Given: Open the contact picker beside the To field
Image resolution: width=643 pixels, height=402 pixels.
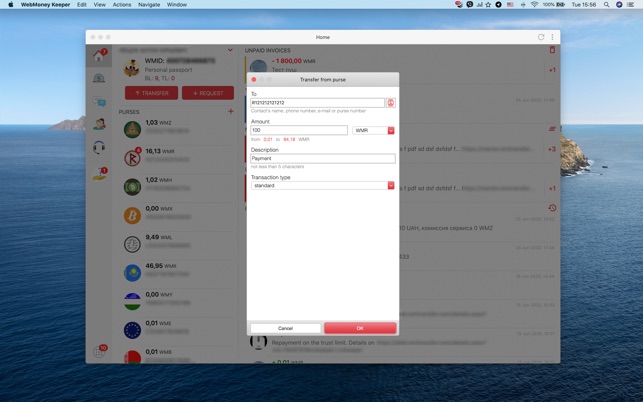Looking at the screenshot, I should 391,103.
